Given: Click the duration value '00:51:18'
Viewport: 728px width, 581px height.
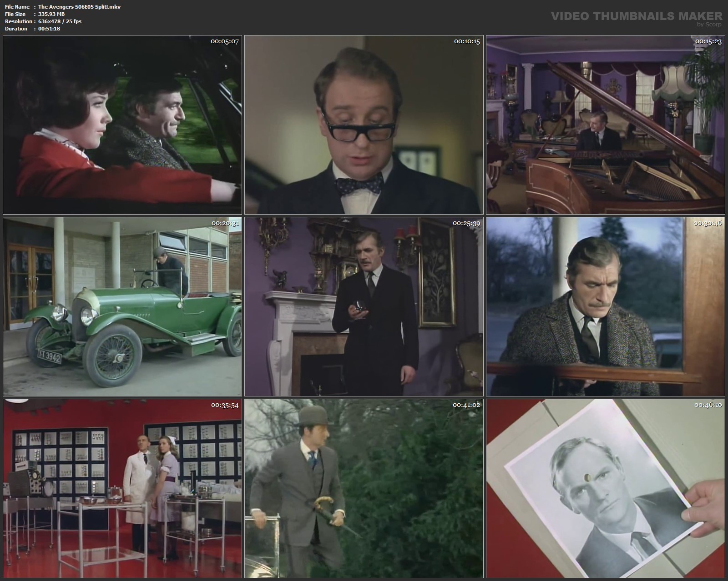Looking at the screenshot, I should click(x=49, y=29).
